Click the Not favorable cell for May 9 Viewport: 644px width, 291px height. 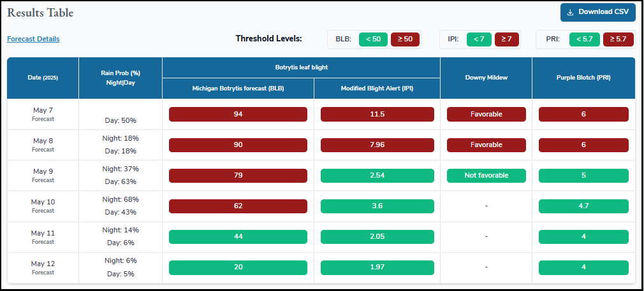point(486,175)
